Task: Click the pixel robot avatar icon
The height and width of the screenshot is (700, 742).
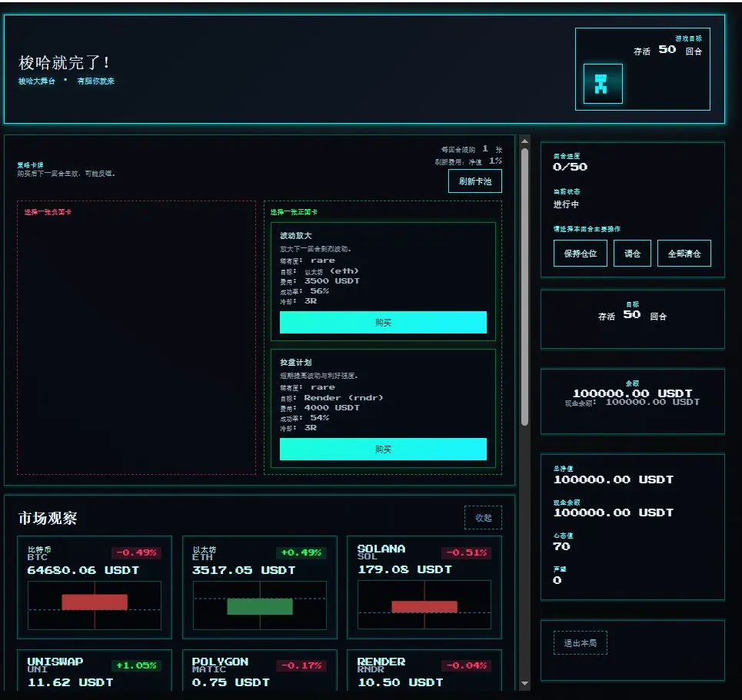Action: coord(603,84)
